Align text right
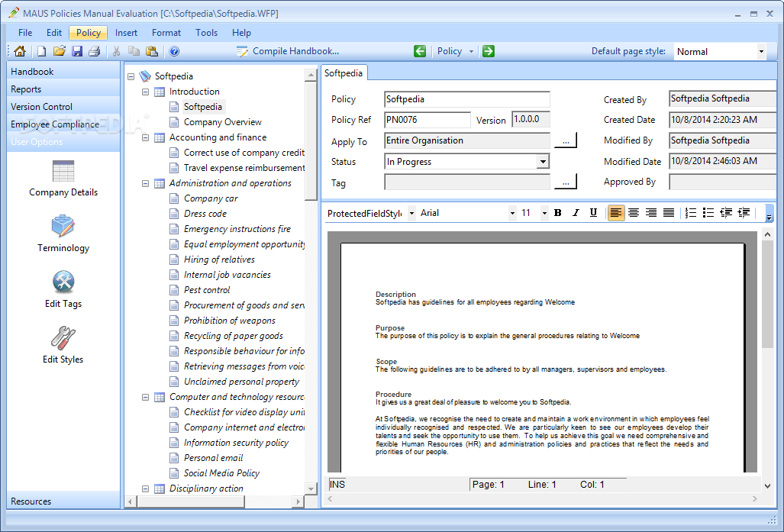 (651, 213)
